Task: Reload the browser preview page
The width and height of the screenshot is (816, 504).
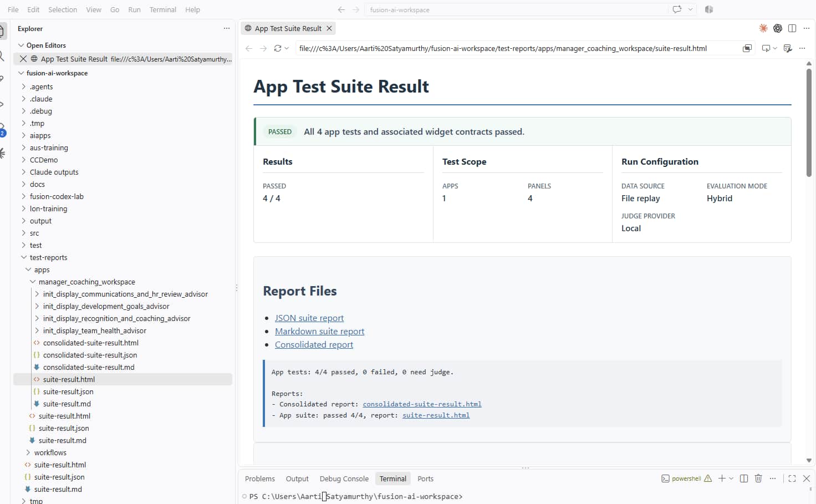Action: tap(278, 48)
